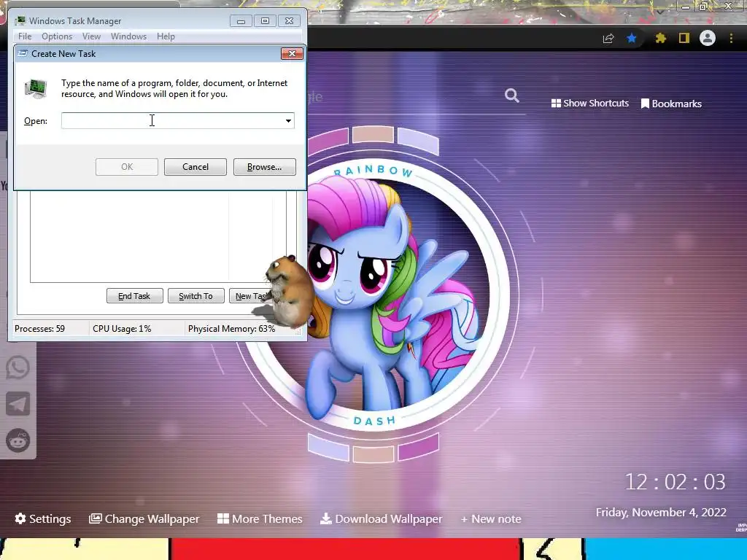747x560 pixels.
Task: Open Bookmarks on the new tab page
Action: click(671, 104)
